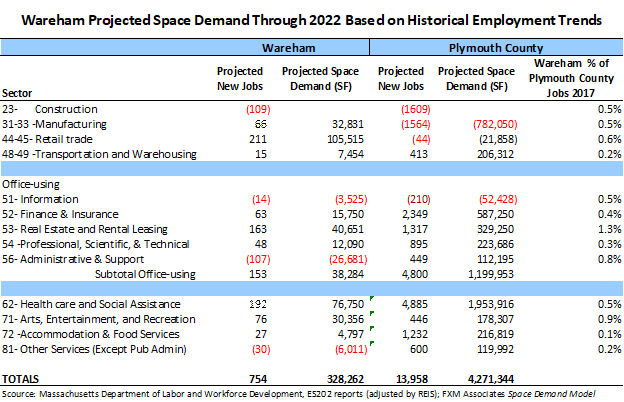Image resolution: width=624 pixels, height=402 pixels.
Task: Click Professional space demand 12,090
Action: pos(348,244)
